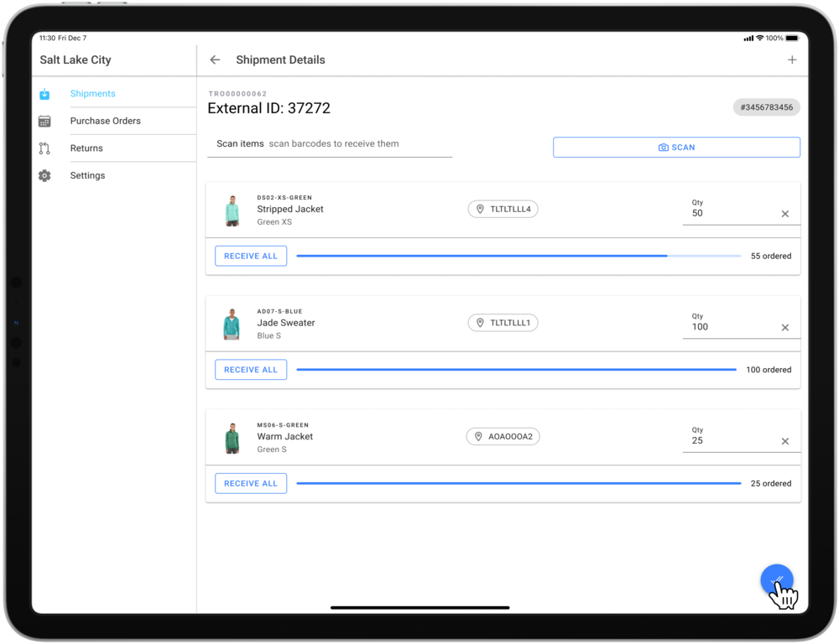Click the camera icon on Scan button

click(x=663, y=147)
